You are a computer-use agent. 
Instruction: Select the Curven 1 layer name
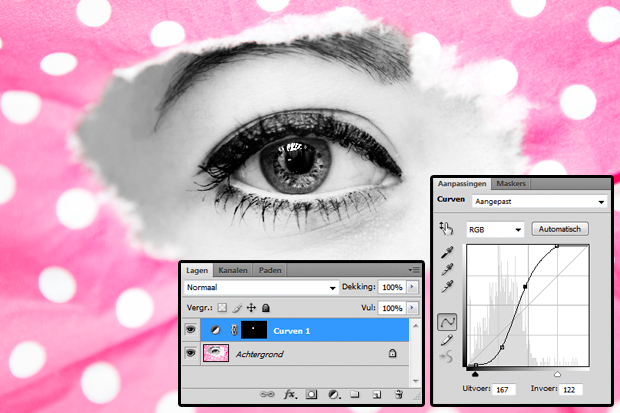pyautogui.click(x=292, y=331)
